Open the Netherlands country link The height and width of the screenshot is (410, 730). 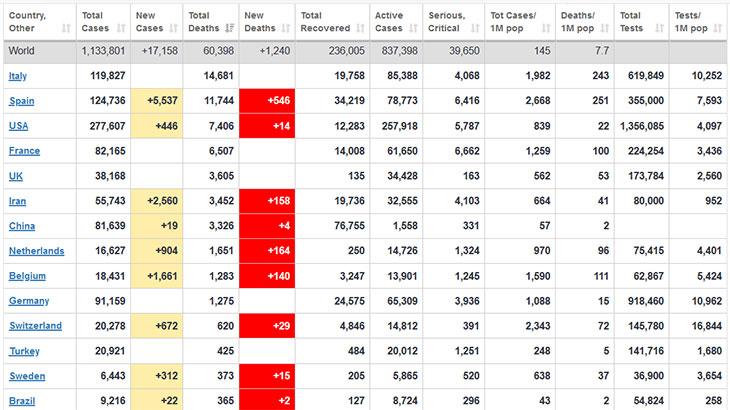point(36,252)
